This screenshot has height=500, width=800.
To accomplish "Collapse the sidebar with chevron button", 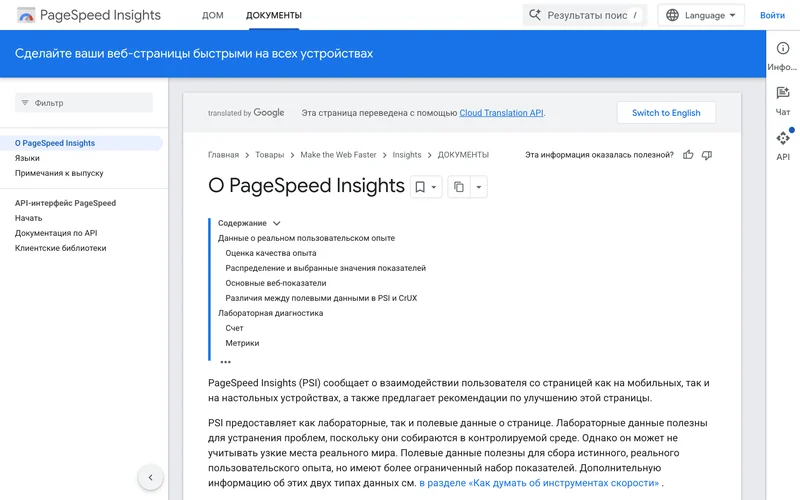I will pos(151,478).
